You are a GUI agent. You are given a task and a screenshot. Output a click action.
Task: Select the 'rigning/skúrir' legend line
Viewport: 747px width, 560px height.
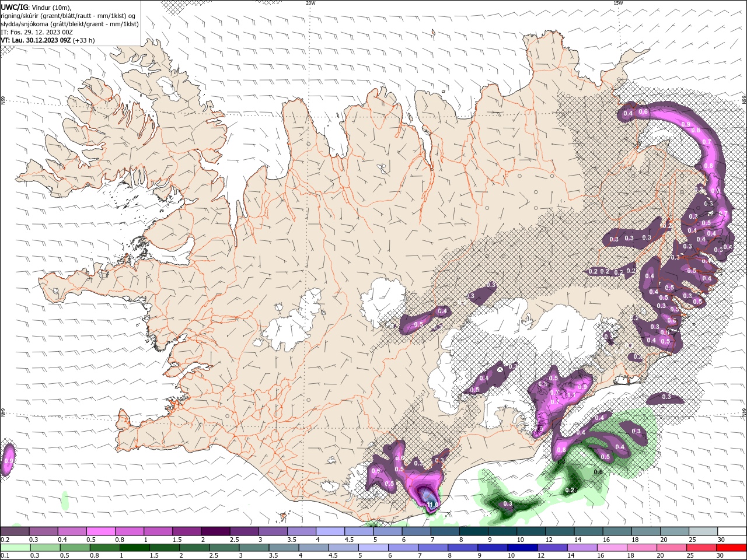click(x=68, y=16)
